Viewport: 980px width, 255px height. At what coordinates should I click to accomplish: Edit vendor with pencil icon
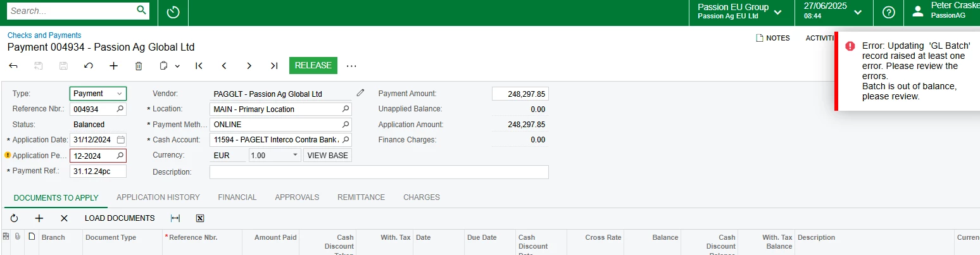click(360, 93)
